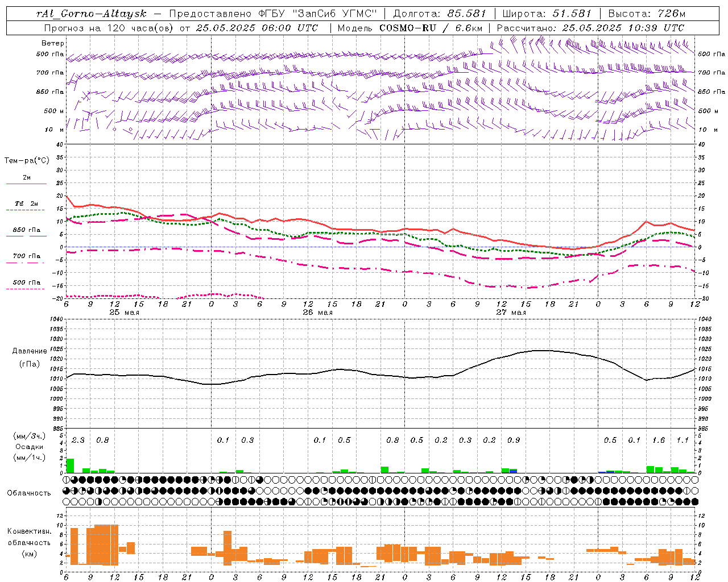Click the 27 мая date label
This screenshot has width=728, height=582.
(x=511, y=313)
